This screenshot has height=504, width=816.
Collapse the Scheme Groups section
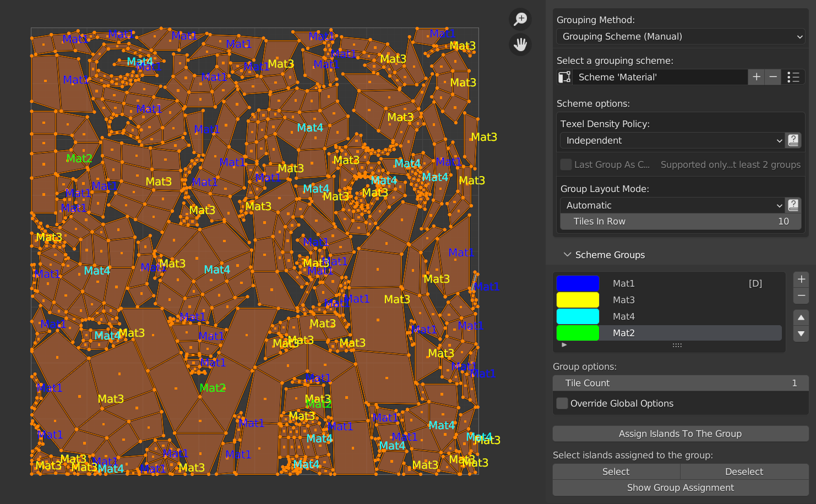pyautogui.click(x=567, y=255)
